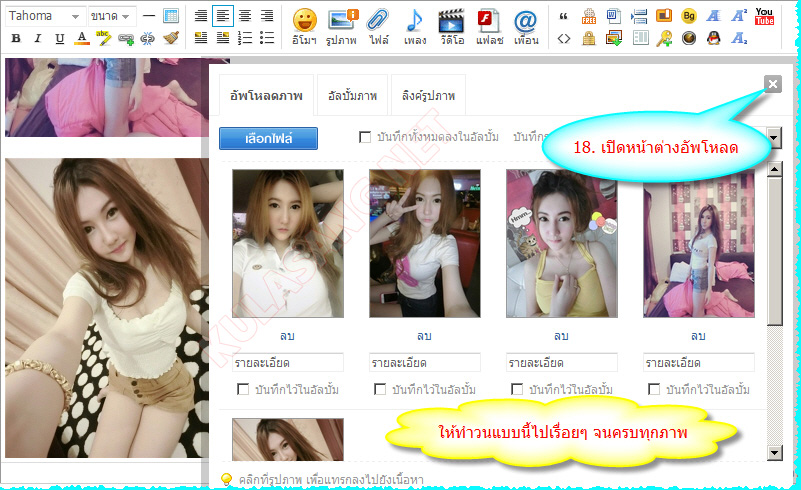Viewport: 801px width, 490px height.
Task: Delete (ลบ) the yellow top photo
Action: click(561, 336)
